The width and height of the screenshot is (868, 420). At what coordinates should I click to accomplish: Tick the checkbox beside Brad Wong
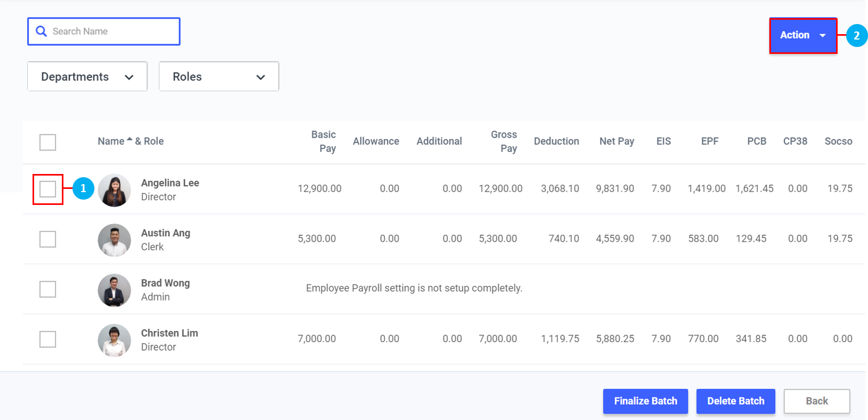coord(48,289)
